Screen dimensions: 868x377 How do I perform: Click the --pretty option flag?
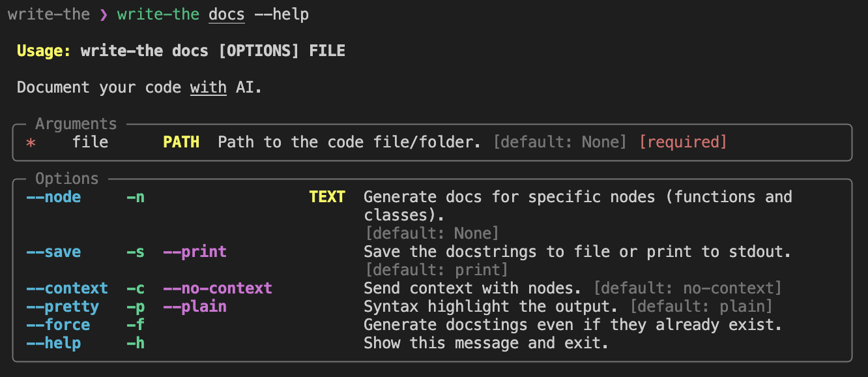tap(63, 307)
